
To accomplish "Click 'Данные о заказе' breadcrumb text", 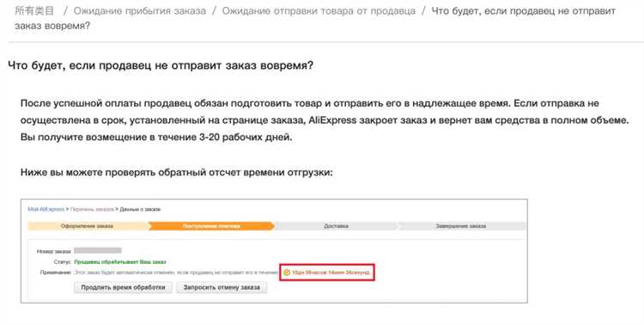I will pyautogui.click(x=140, y=209).
